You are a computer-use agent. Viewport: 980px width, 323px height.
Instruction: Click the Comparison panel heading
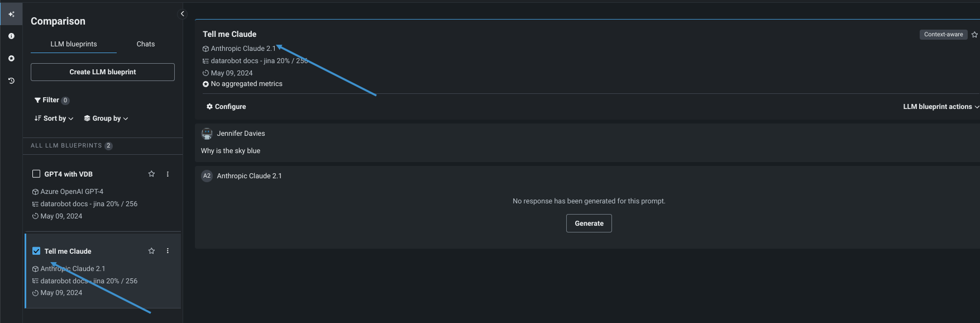(58, 21)
